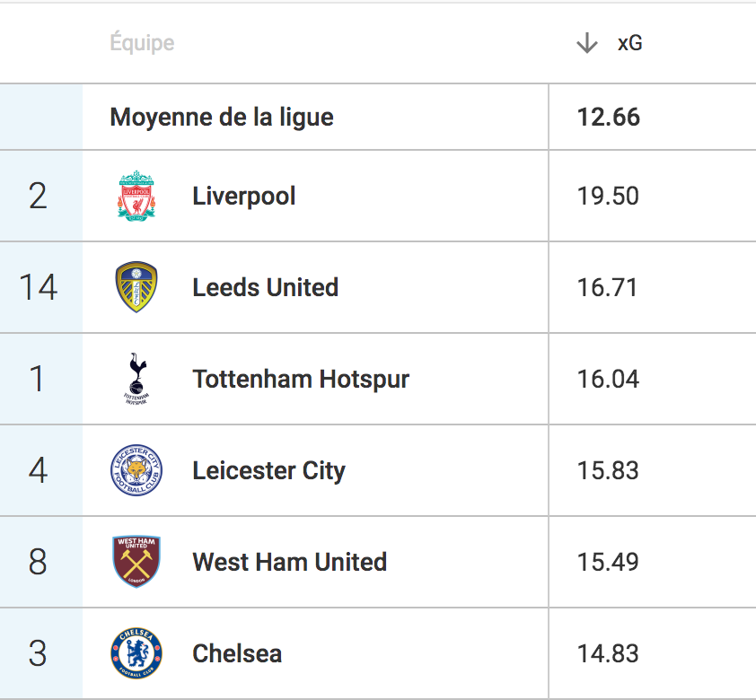Image resolution: width=756 pixels, height=700 pixels.
Task: Open the Leicester City team name link
Action: 269,470
